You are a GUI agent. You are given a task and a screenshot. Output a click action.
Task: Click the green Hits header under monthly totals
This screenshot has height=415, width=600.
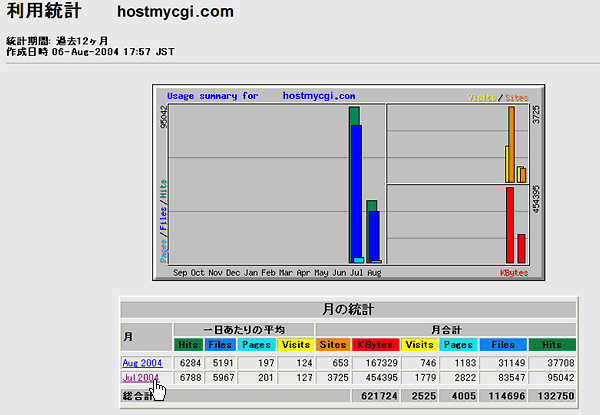[552, 345]
